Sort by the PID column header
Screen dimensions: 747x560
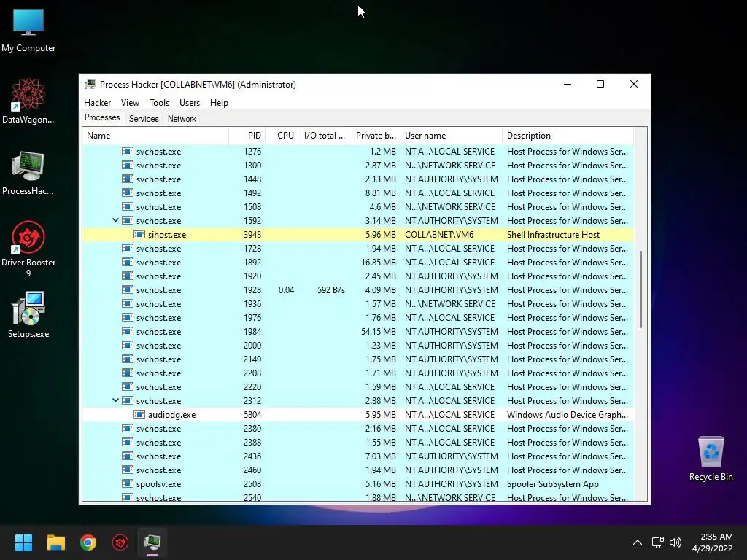[247, 135]
